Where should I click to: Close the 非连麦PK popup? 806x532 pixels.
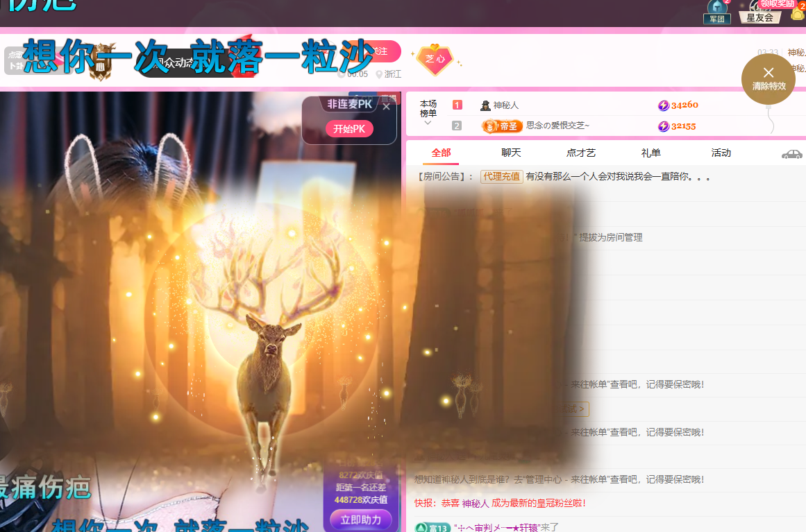coord(386,107)
